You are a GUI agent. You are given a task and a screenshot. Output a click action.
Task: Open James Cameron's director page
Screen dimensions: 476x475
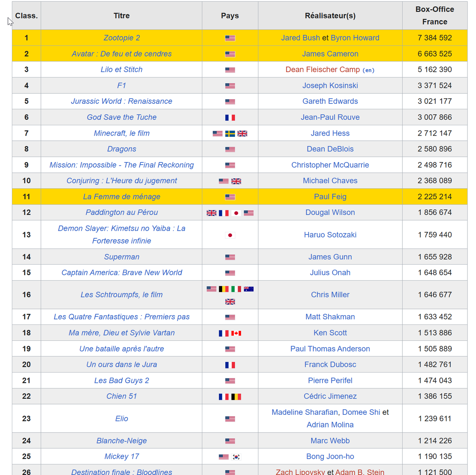[x=330, y=54]
